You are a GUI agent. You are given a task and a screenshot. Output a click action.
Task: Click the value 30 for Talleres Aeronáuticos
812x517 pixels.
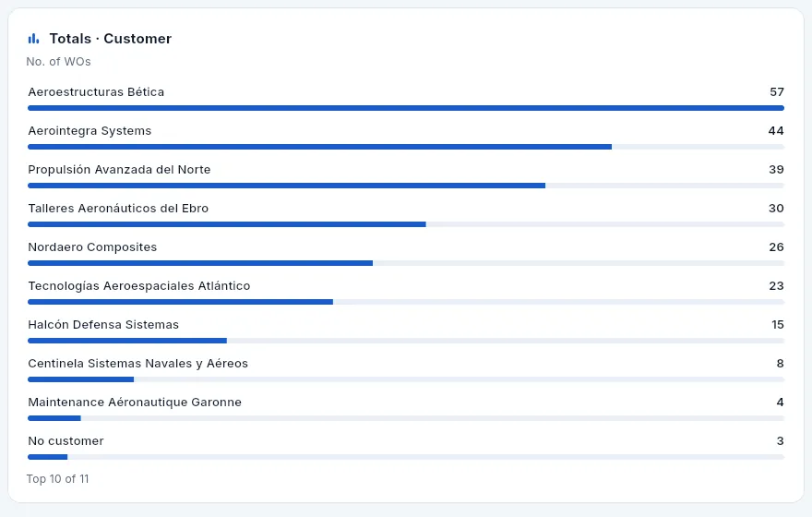pos(776,209)
